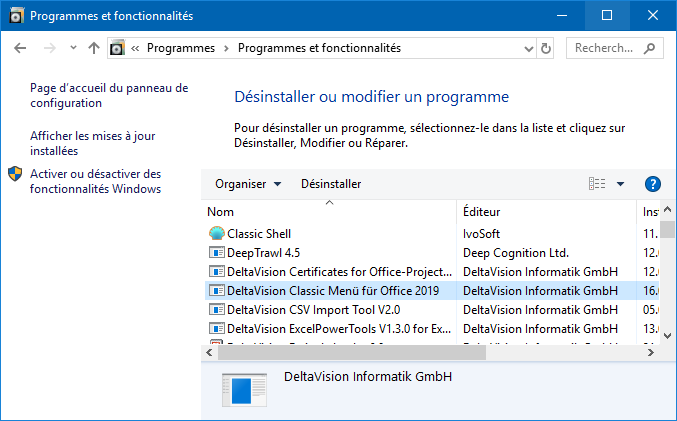Click the Deep Cognition Ltd. publisher cell
Image resolution: width=677 pixels, height=421 pixels.
point(516,253)
